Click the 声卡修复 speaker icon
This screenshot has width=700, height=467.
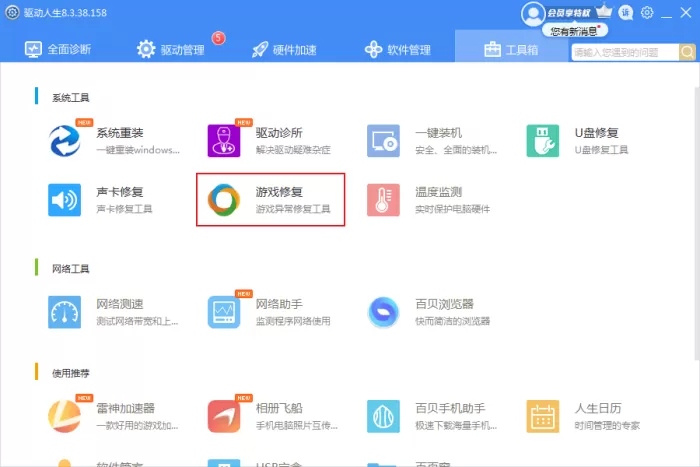(65, 200)
